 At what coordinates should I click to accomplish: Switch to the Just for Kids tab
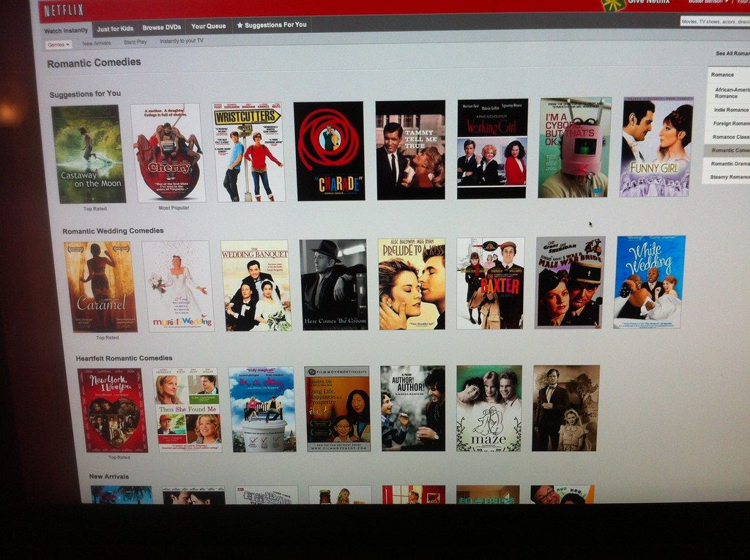115,29
